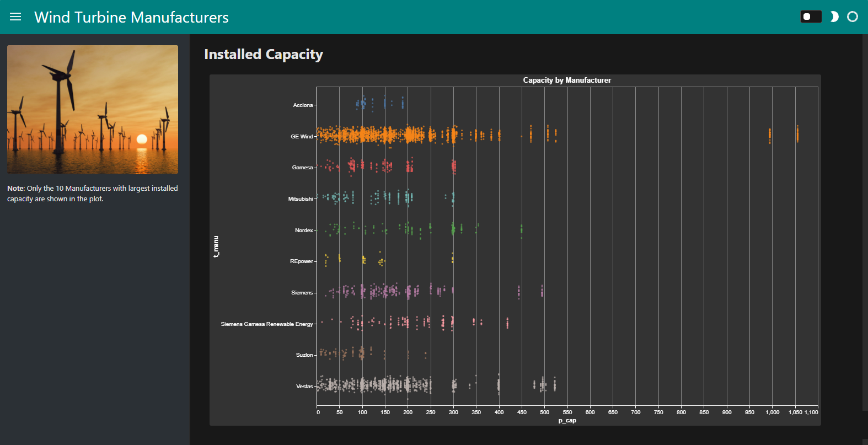Click the t_manu y-axis title
The width and height of the screenshot is (868, 445).
pyautogui.click(x=216, y=246)
